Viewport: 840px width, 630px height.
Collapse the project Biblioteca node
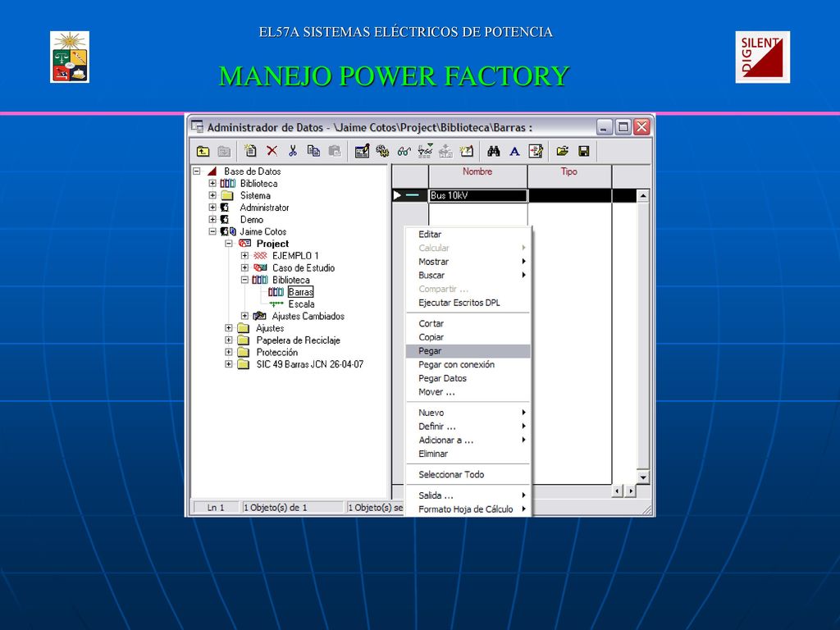(x=244, y=280)
